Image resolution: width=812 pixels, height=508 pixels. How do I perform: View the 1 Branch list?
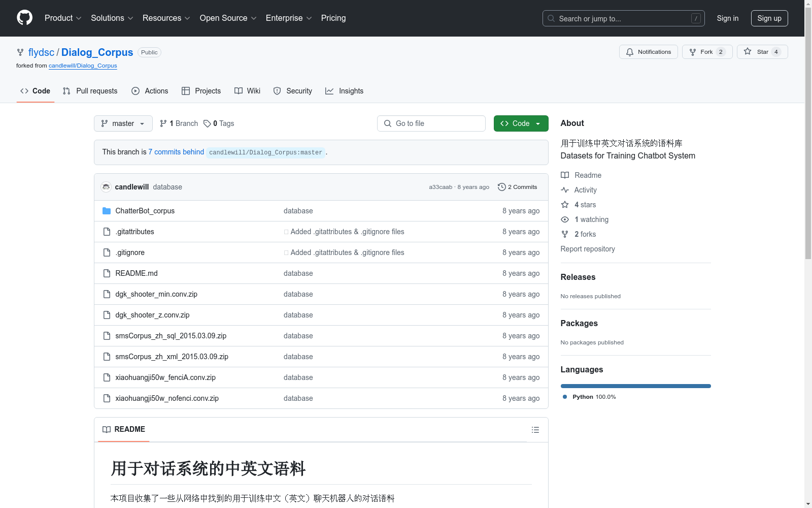click(179, 123)
